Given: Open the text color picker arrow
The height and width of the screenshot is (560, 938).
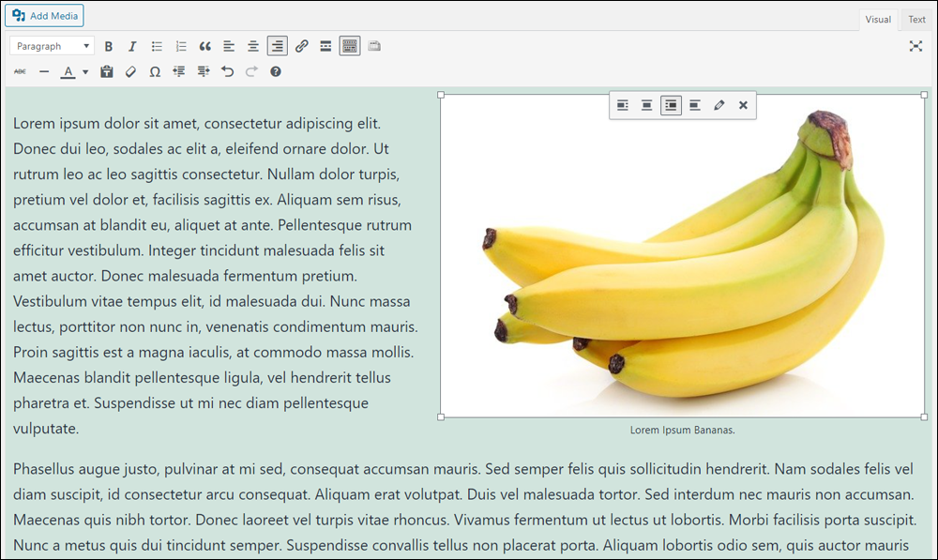Looking at the screenshot, I should pyautogui.click(x=85, y=72).
